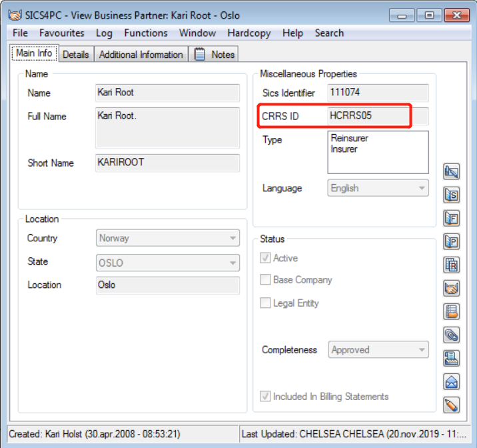477x448 pixels.
Task: Click the handshake icon in sidebar
Action: click(452, 288)
